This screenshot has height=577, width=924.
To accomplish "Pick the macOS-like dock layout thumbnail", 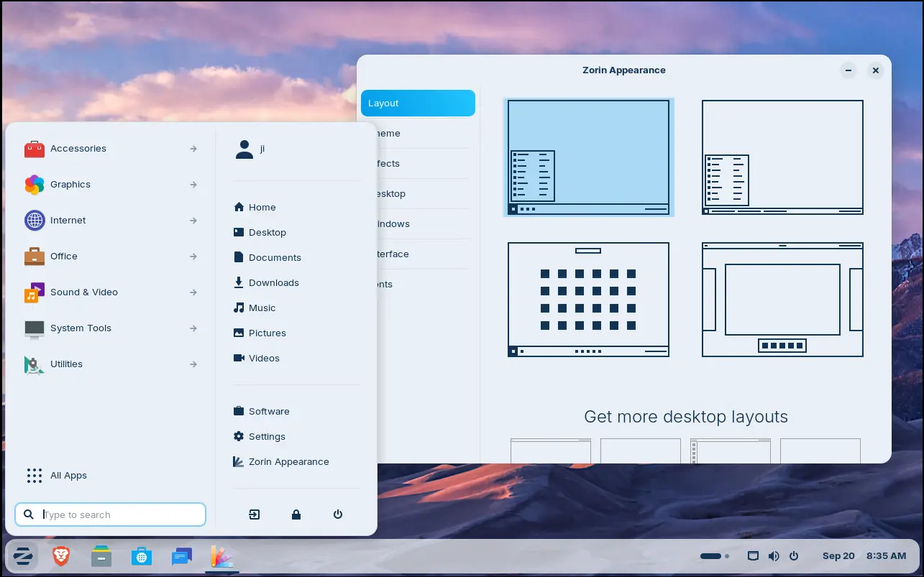I will pyautogui.click(x=782, y=299).
